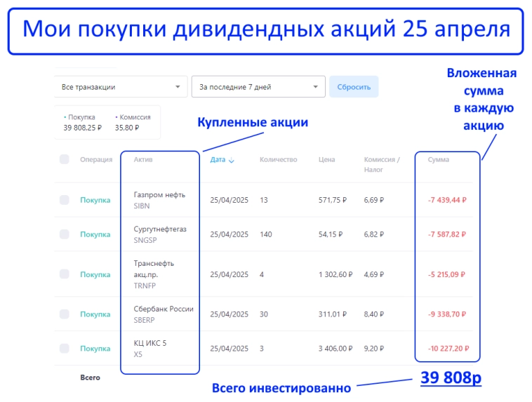Screen dimensions: 532x402
Task: Select the 'Транснефть акц.пр.' asset name
Action: tap(154, 269)
